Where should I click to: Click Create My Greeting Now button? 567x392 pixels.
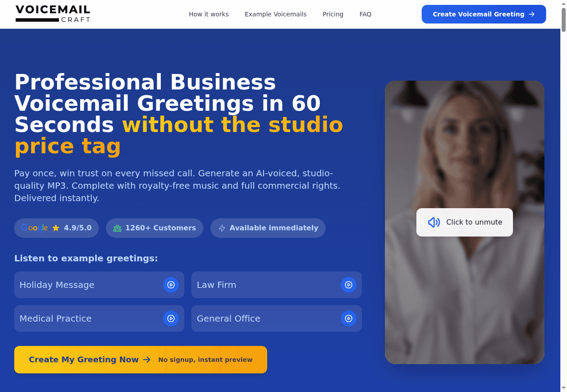point(140,360)
